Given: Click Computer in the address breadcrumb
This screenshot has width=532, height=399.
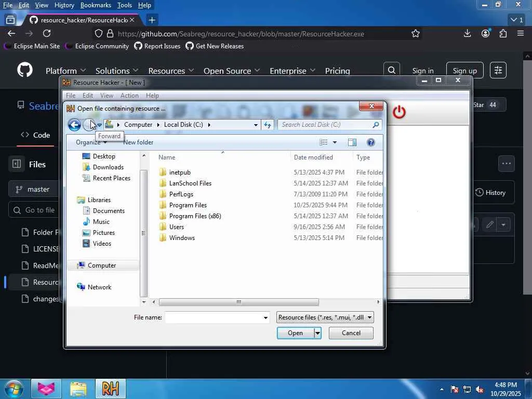Looking at the screenshot, I should [x=138, y=125].
